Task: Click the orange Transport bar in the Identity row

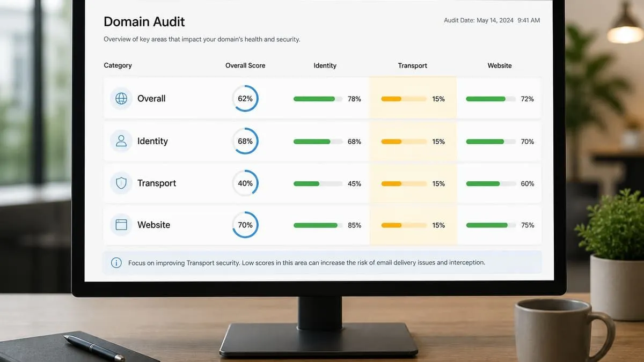Action: coord(404,142)
